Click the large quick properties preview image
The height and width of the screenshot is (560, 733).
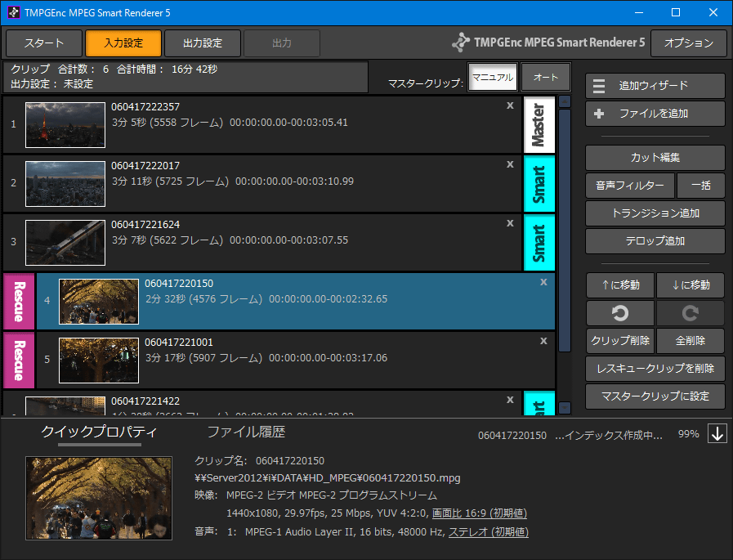pos(99,498)
